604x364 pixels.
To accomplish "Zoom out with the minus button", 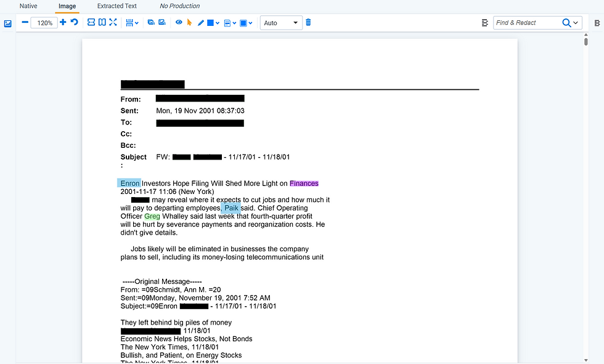I will pos(25,22).
